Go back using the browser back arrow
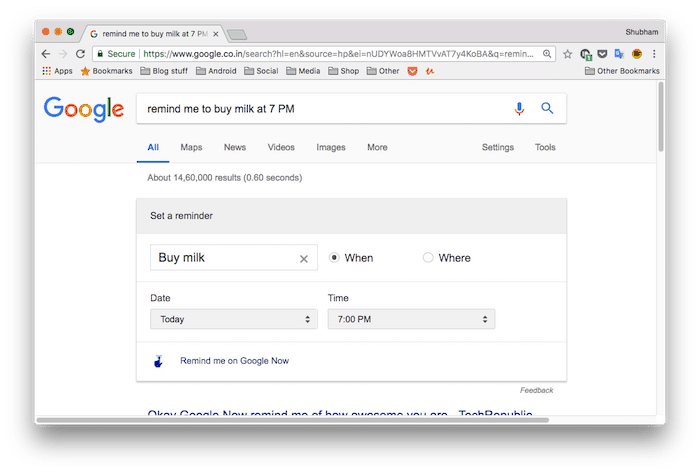The width and height of the screenshot is (700, 474). tap(46, 54)
